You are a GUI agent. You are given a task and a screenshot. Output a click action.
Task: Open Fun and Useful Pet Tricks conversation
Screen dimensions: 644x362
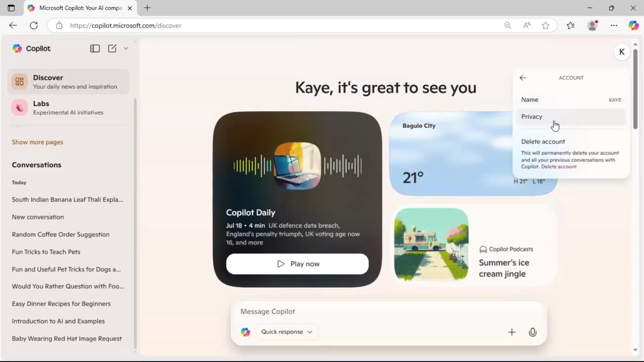66,269
